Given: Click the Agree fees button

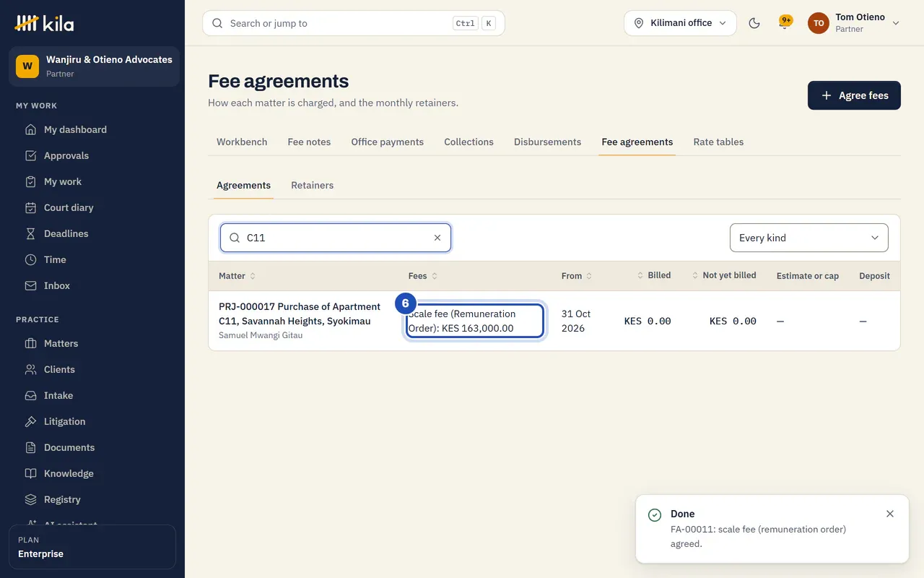Looking at the screenshot, I should tap(854, 95).
